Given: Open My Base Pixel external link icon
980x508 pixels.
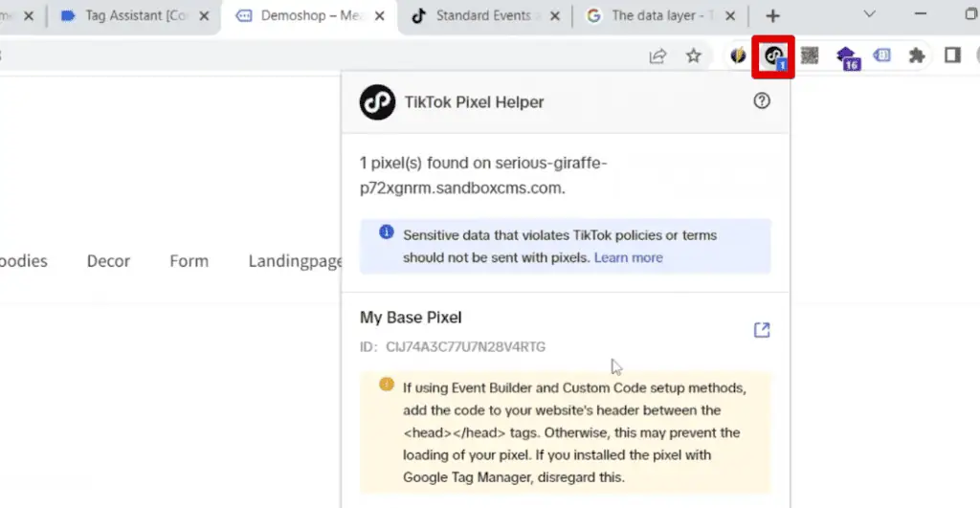Looking at the screenshot, I should point(761,330).
